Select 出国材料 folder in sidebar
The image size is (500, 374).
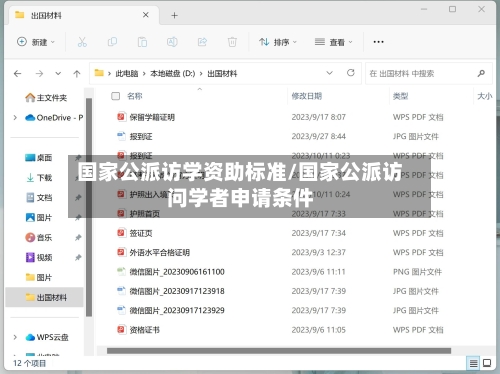click(x=44, y=297)
